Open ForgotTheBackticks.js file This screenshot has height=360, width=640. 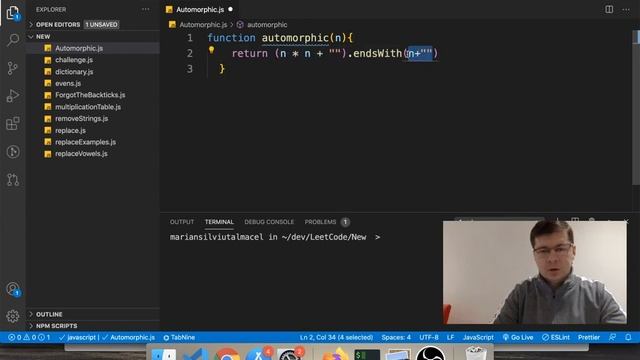90,95
